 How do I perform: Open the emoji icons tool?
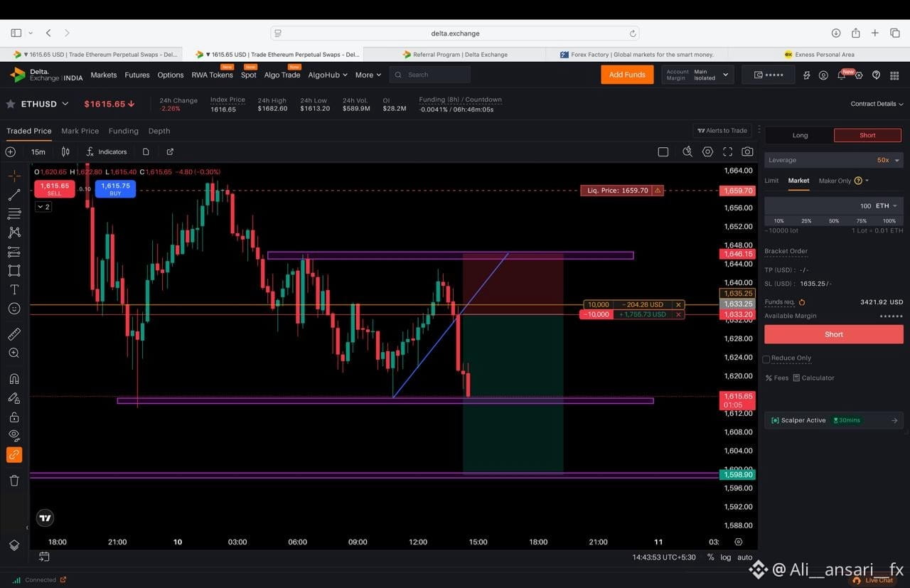coord(14,309)
